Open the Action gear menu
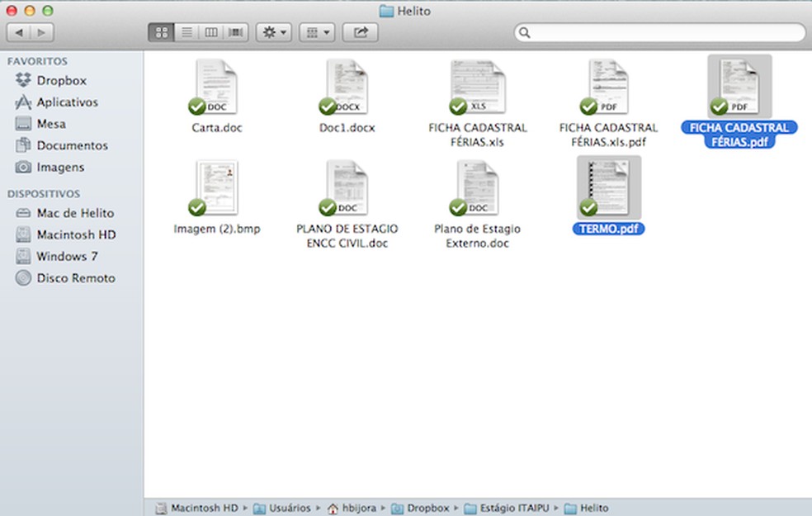812x516 pixels. click(274, 33)
